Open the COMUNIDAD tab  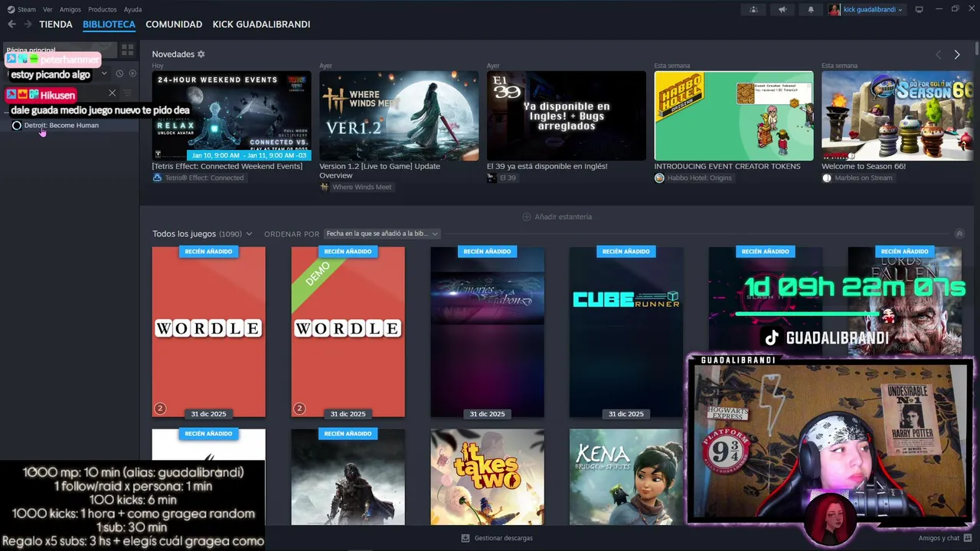click(x=174, y=24)
